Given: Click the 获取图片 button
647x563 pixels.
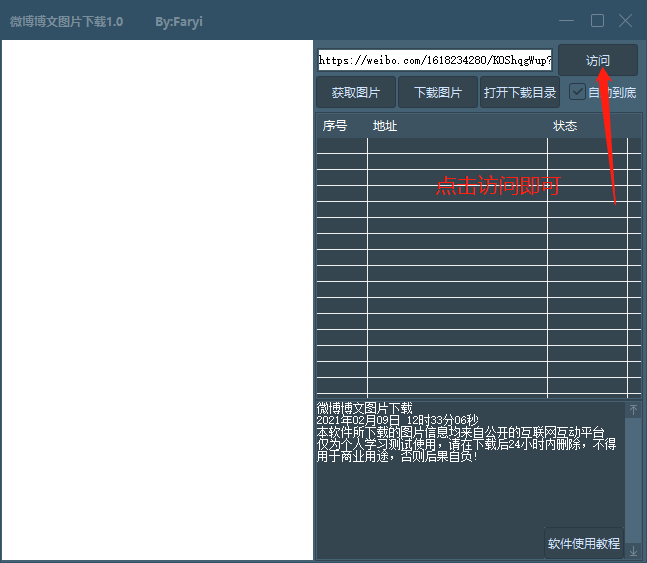Looking at the screenshot, I should pyautogui.click(x=356, y=92).
